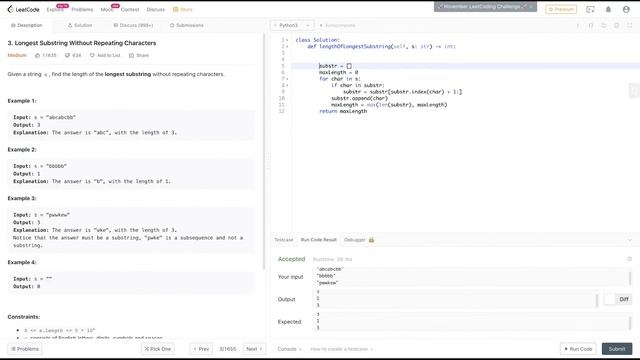Click the thumbs-up like count 11635

[46, 55]
